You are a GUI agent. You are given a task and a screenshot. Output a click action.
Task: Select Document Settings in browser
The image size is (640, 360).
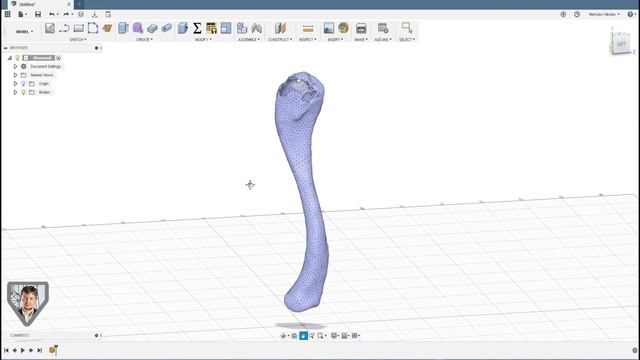[45, 67]
